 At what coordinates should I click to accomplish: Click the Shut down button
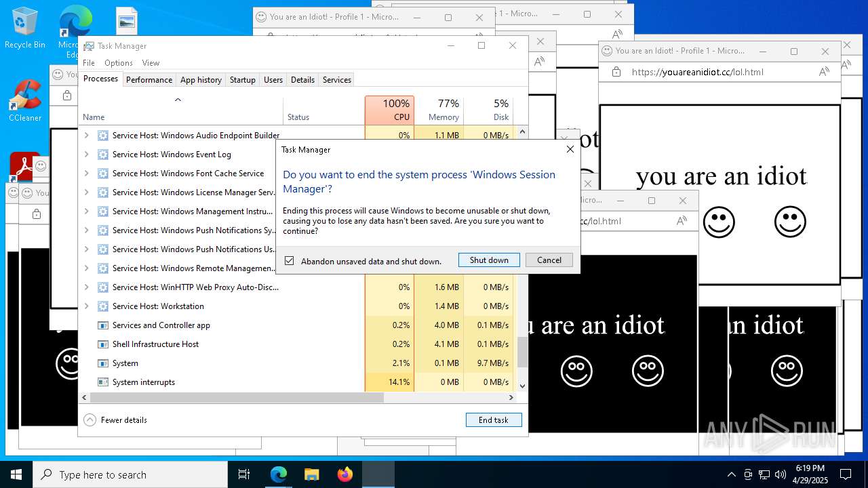click(489, 260)
